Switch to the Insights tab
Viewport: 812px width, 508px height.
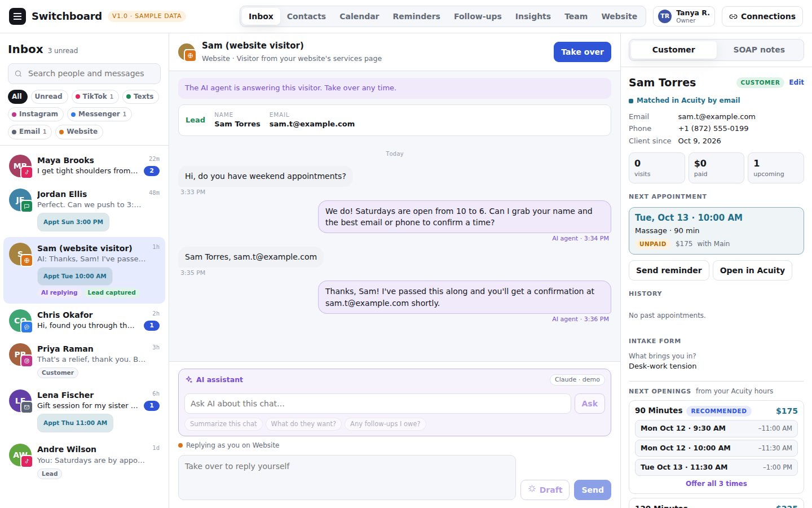(533, 16)
